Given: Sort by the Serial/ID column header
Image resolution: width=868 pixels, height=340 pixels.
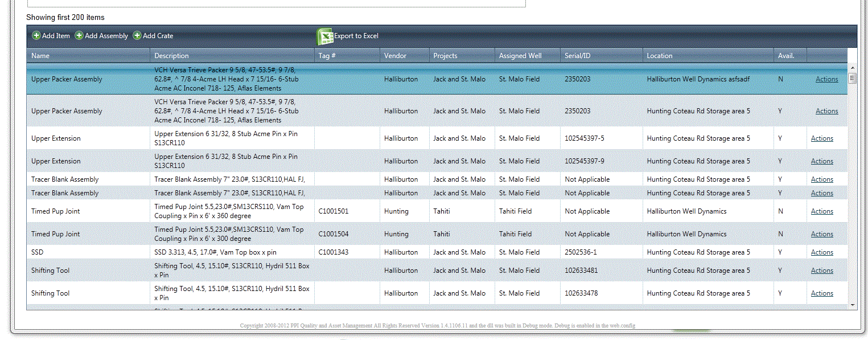Looking at the screenshot, I should (x=601, y=55).
